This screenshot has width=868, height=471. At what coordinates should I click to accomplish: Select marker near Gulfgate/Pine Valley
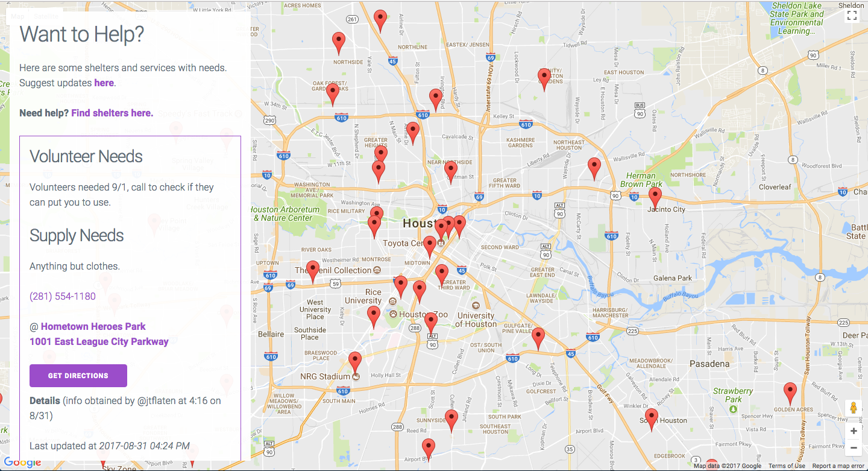(538, 338)
